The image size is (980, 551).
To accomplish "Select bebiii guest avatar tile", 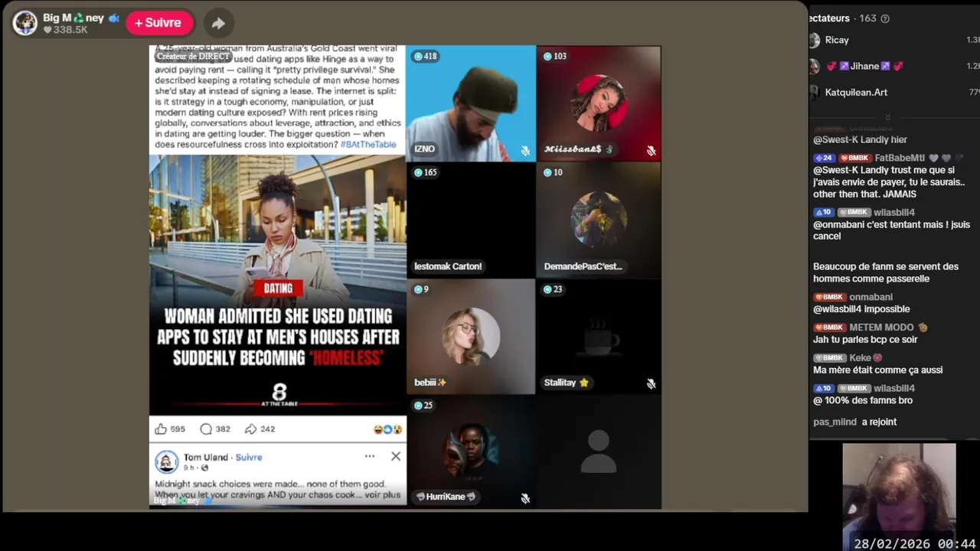I will [x=471, y=337].
